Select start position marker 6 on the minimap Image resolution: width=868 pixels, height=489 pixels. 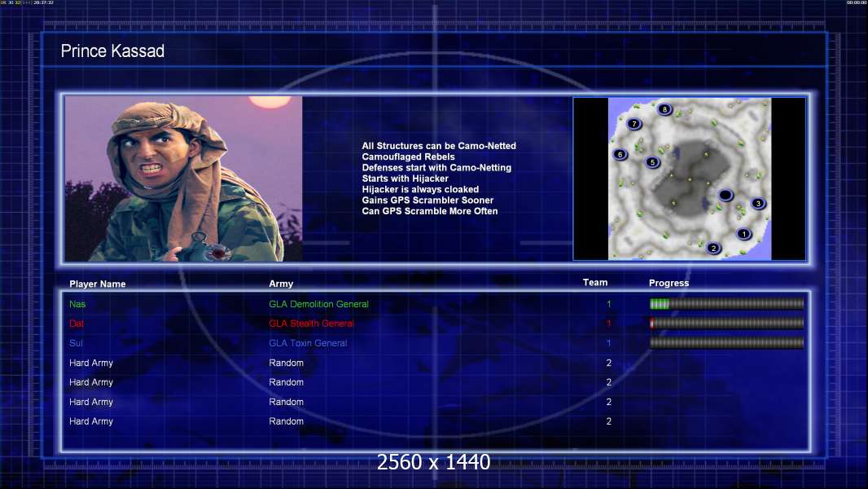tap(620, 155)
